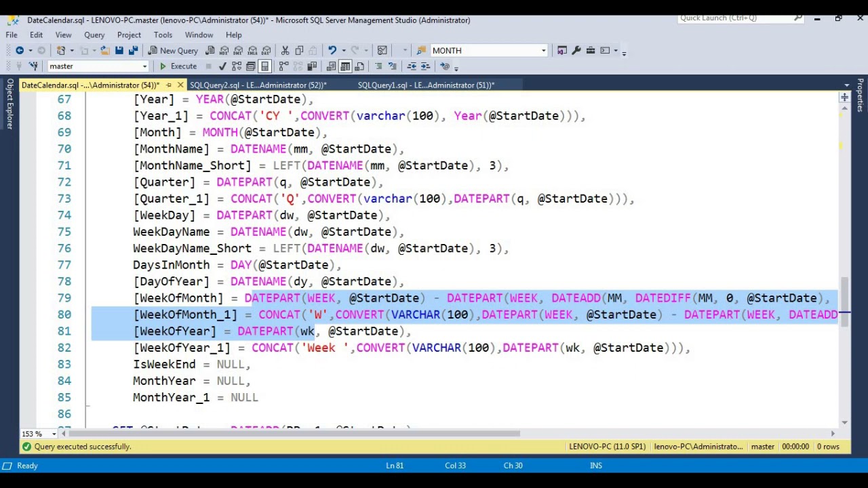Open the Window menu
The width and height of the screenshot is (868, 488).
tap(199, 35)
